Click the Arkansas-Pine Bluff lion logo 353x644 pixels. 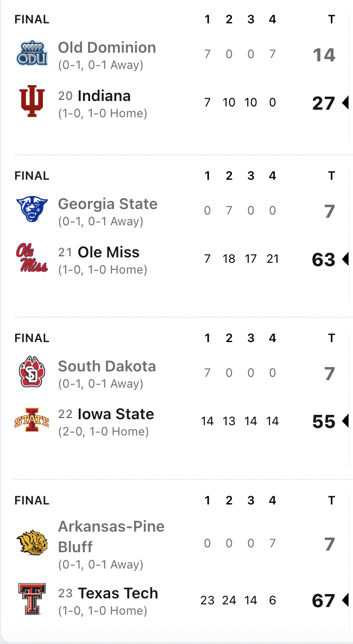(32, 544)
